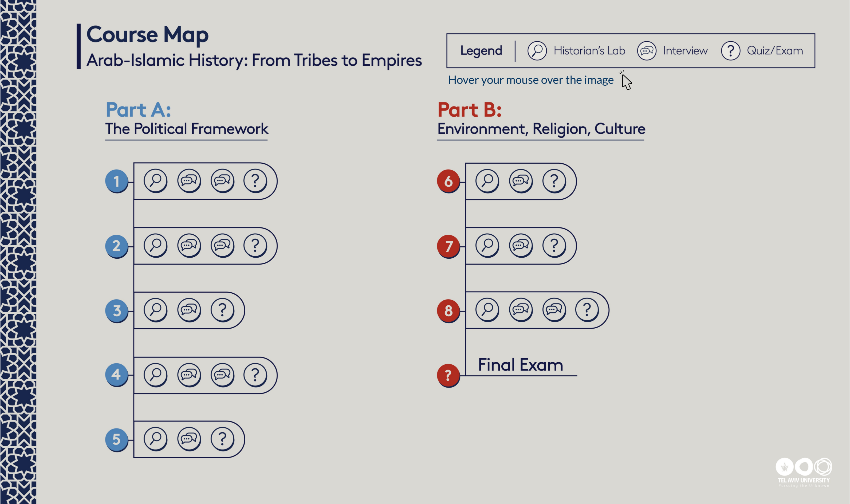Open Historian's Lab icon in unit 5
850x504 pixels.
(x=155, y=439)
